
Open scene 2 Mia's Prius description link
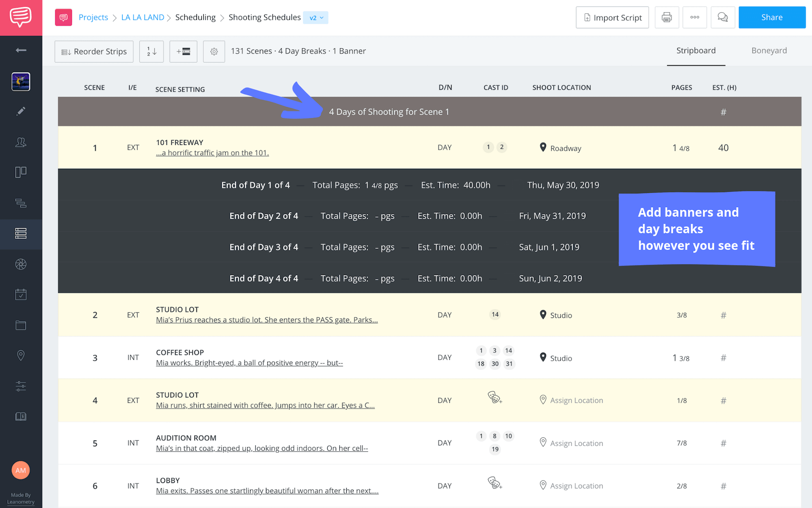pos(267,320)
